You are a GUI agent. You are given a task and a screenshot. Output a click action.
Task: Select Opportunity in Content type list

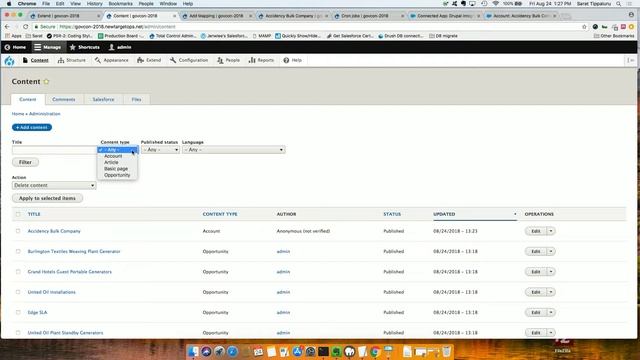tap(117, 175)
